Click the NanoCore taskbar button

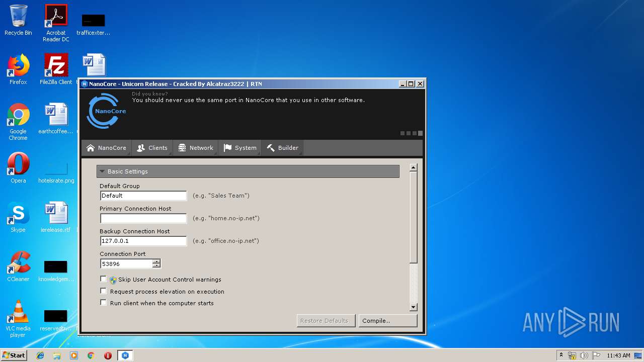(x=125, y=355)
